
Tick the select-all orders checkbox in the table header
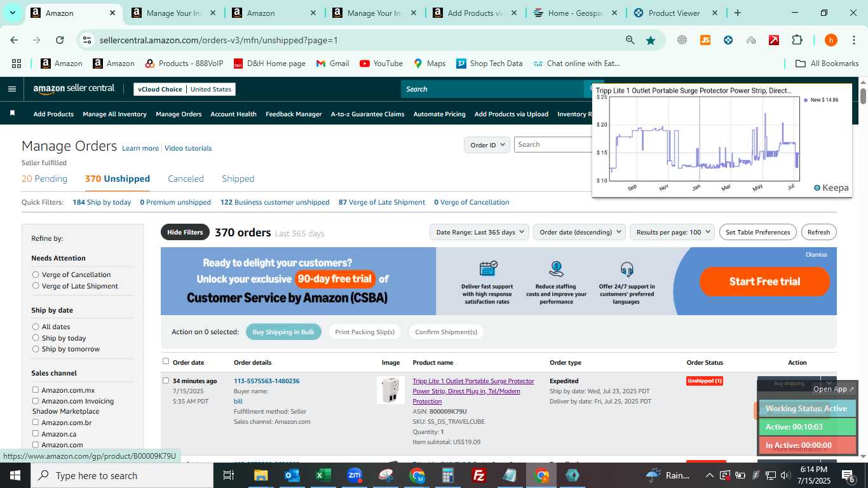tap(166, 361)
